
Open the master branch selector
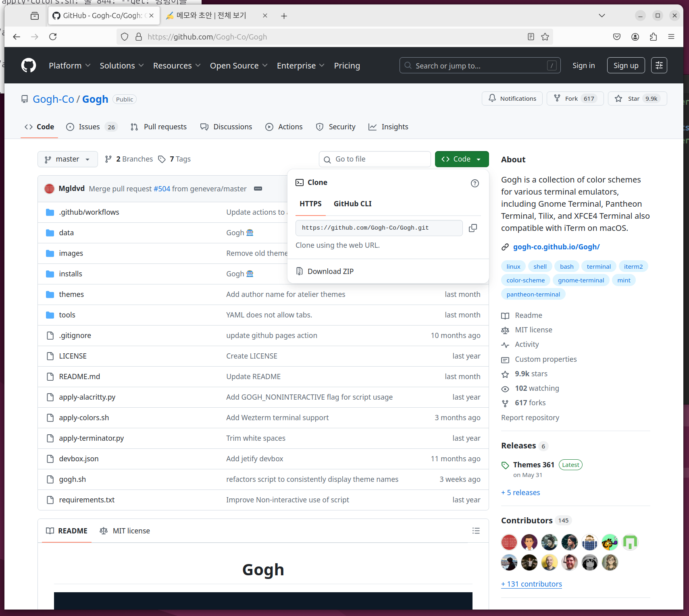pos(68,159)
